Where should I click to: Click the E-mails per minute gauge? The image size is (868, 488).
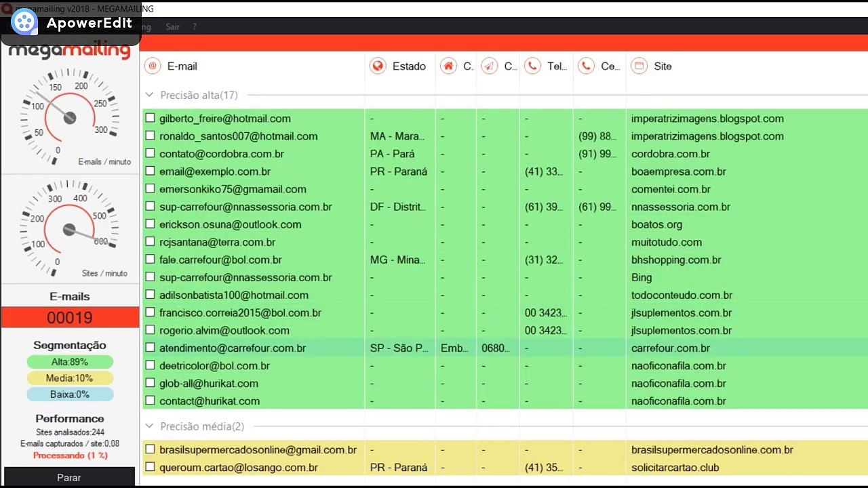pos(69,117)
